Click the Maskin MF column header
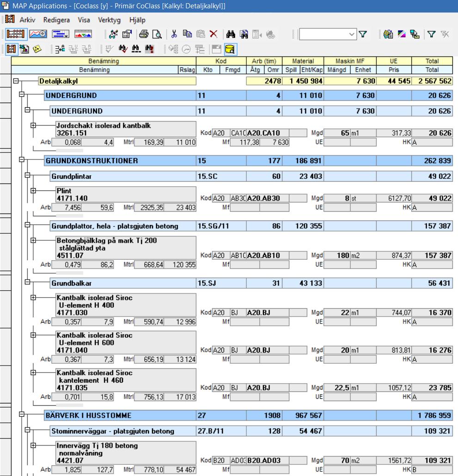Image resolution: width=458 pixels, height=476 pixels. coord(350,61)
